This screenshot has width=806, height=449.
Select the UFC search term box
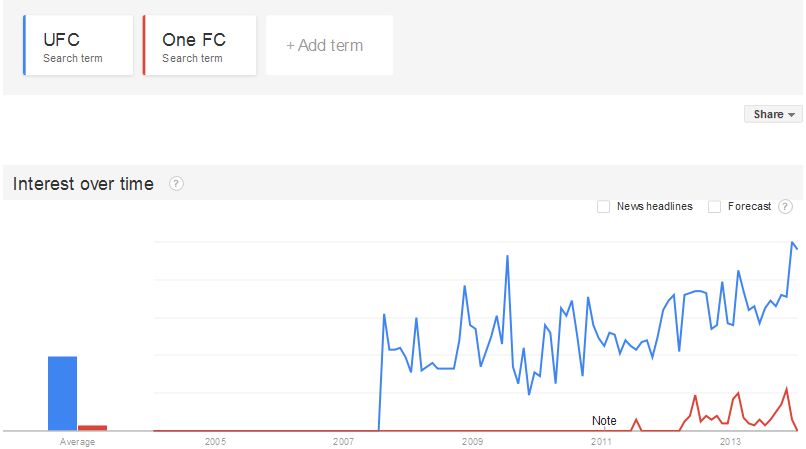point(78,46)
